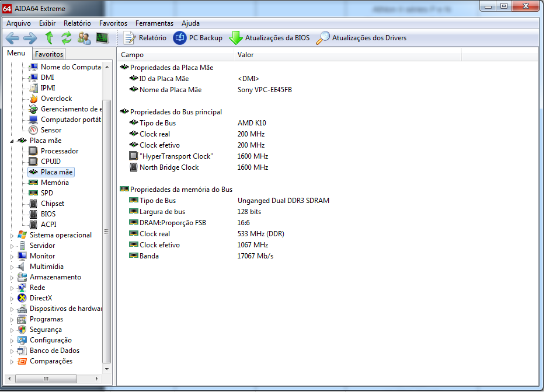Open the Ajuda menu
Image resolution: width=546 pixels, height=392 pixels.
click(x=190, y=23)
